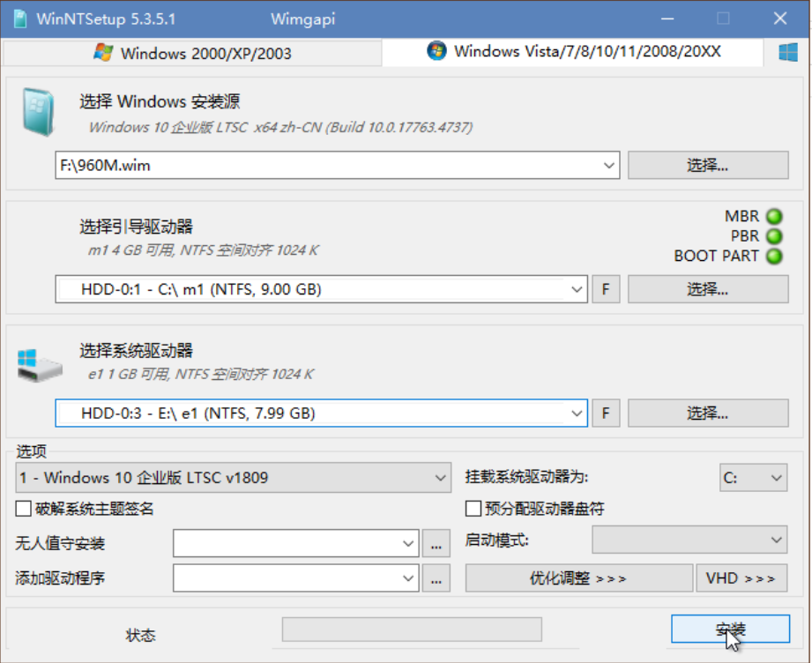
Task: Click the BOOT PART green status light
Action: (774, 256)
